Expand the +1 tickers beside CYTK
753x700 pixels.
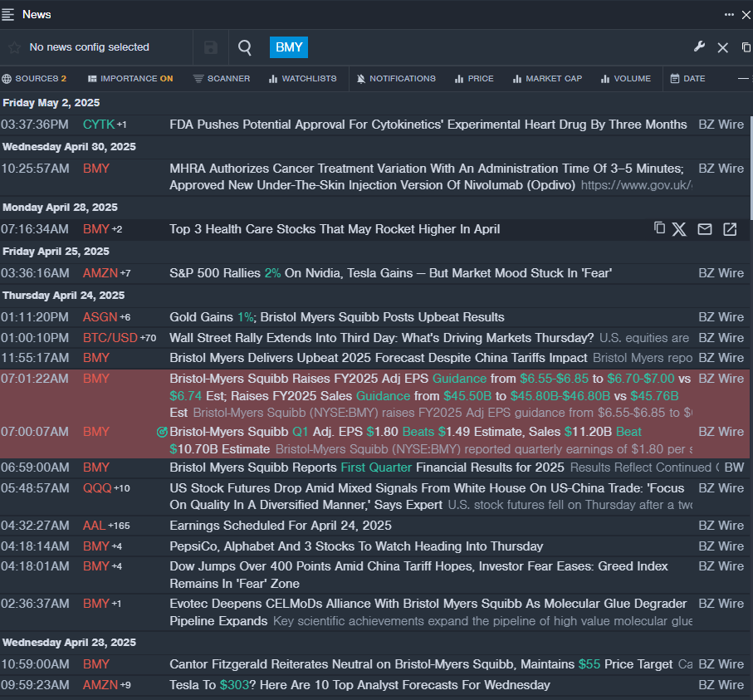click(122, 125)
